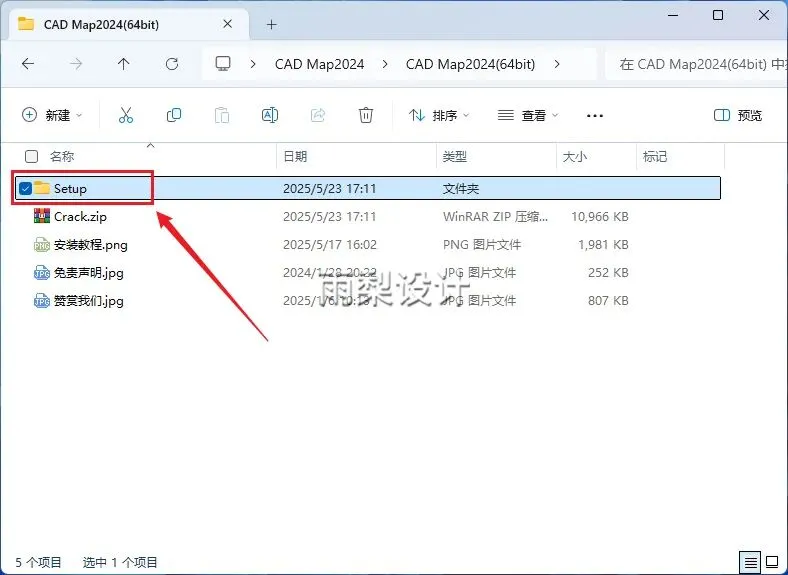
Task: Minimize the File Explorer window
Action: click(x=673, y=15)
